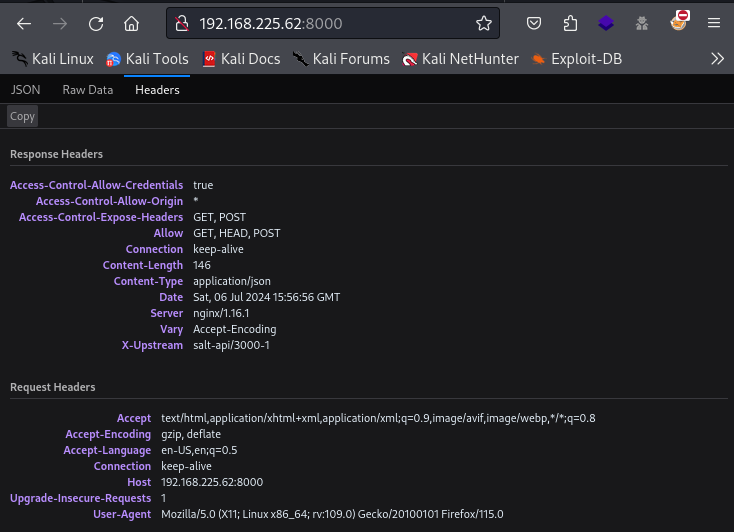This screenshot has width=734, height=532.
Task: Open the Pocket save icon
Action: click(x=535, y=23)
